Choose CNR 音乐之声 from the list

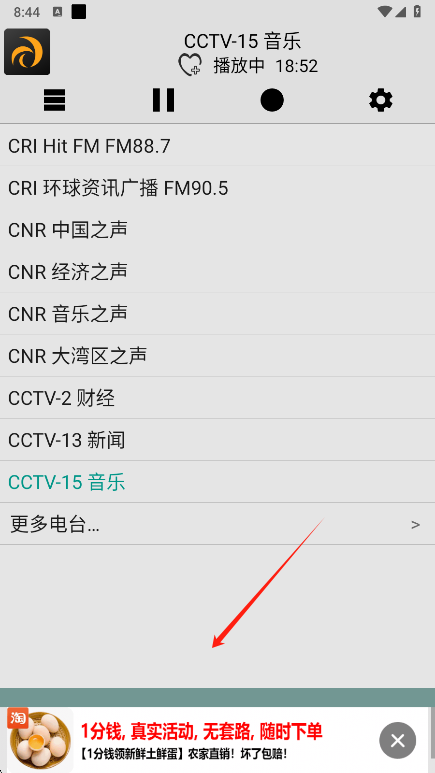click(218, 314)
